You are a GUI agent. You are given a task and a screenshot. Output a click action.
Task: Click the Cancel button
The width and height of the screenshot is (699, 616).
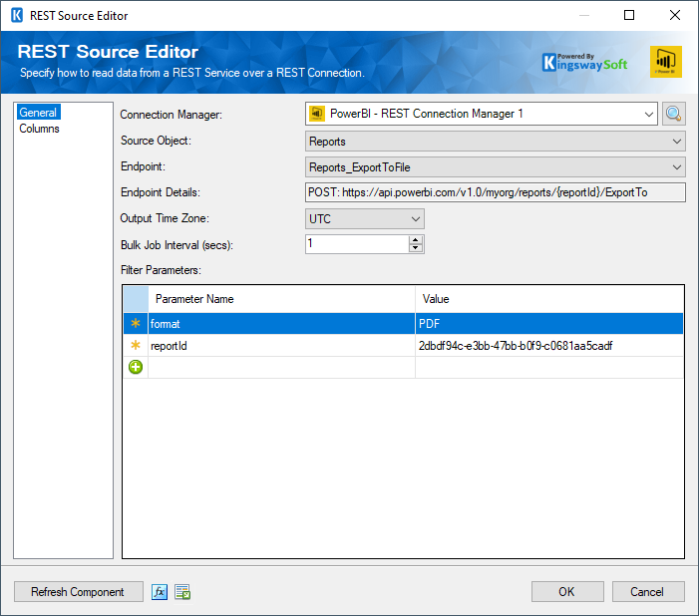[648, 591]
